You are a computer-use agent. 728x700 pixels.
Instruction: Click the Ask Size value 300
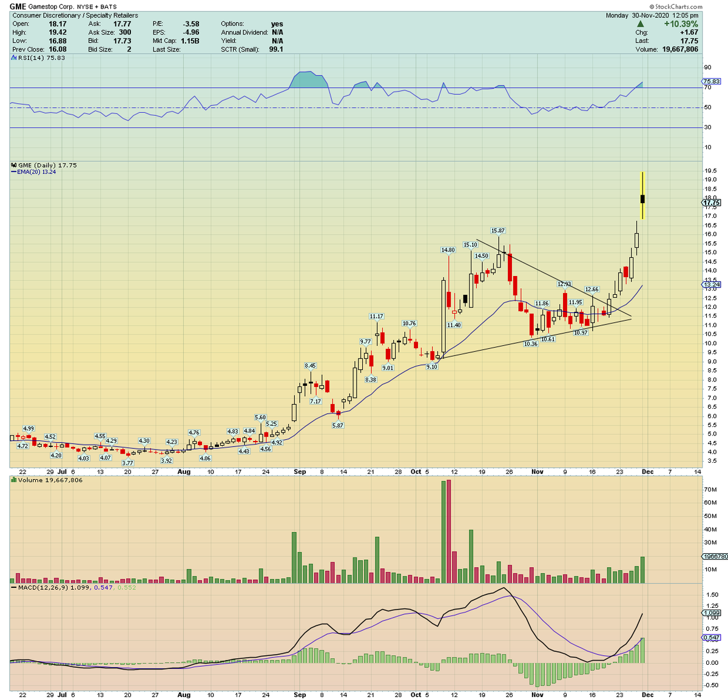coord(125,32)
